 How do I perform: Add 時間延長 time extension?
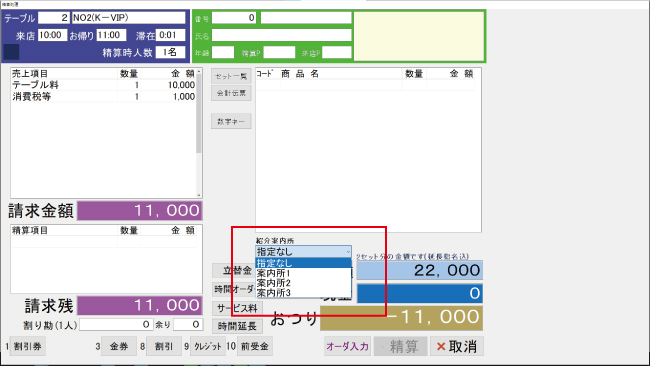(x=237, y=326)
